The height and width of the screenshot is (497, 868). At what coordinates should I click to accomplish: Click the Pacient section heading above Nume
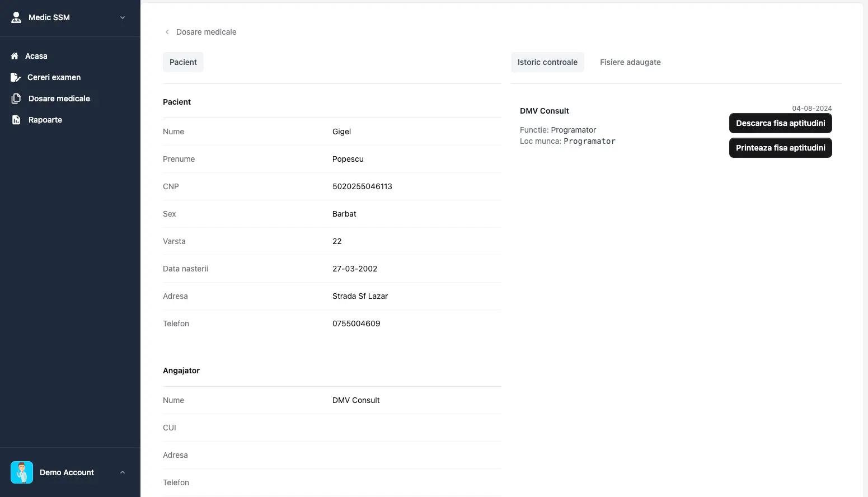[177, 102]
